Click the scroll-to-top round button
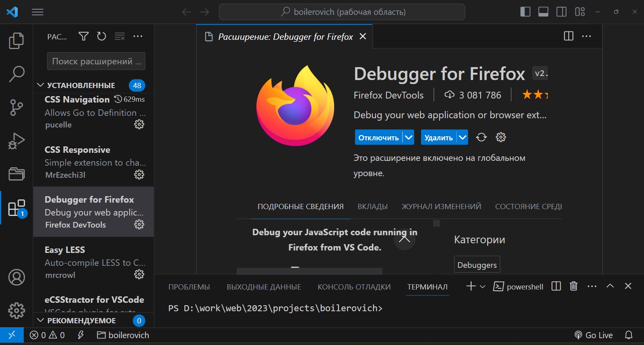The height and width of the screenshot is (345, 644). pyautogui.click(x=405, y=239)
